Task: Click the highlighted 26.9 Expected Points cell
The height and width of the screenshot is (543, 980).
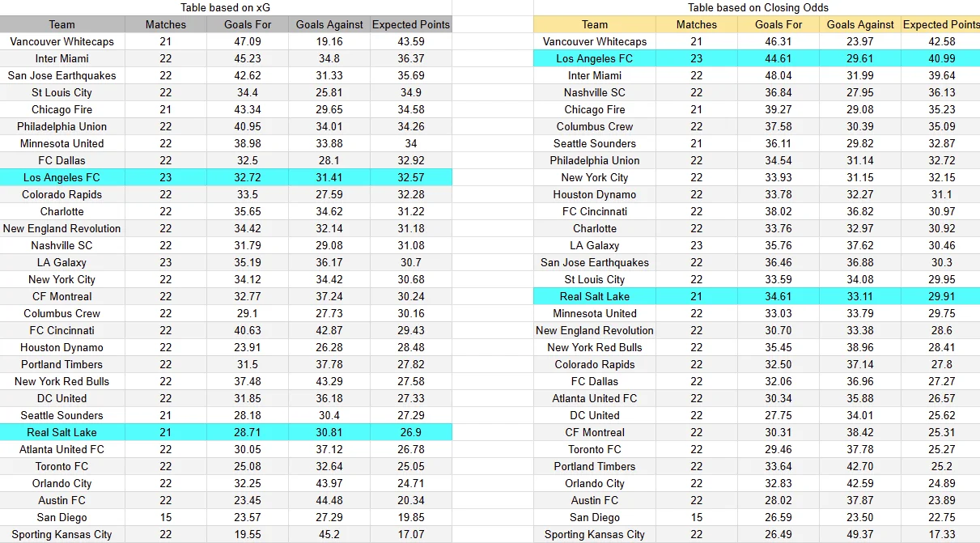Action: (x=411, y=432)
